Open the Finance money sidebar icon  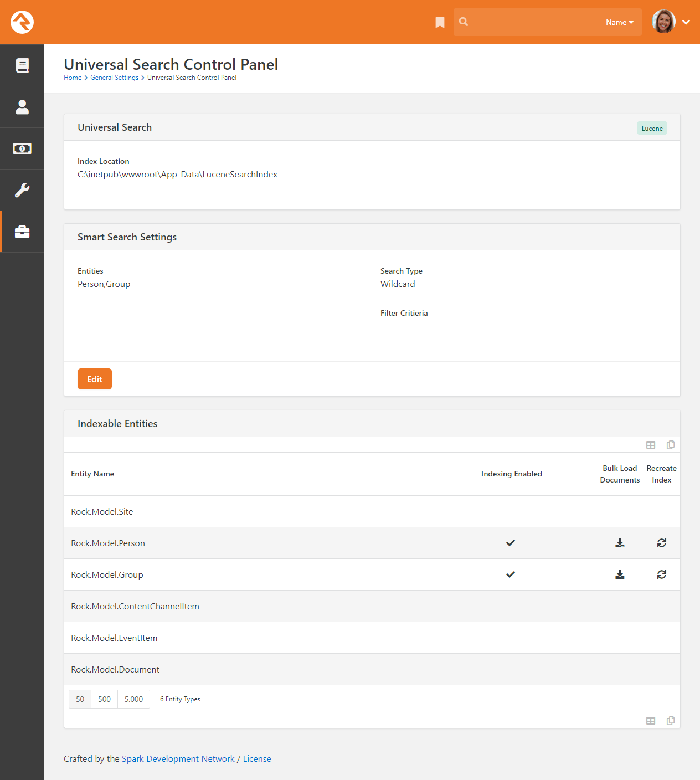(22, 148)
